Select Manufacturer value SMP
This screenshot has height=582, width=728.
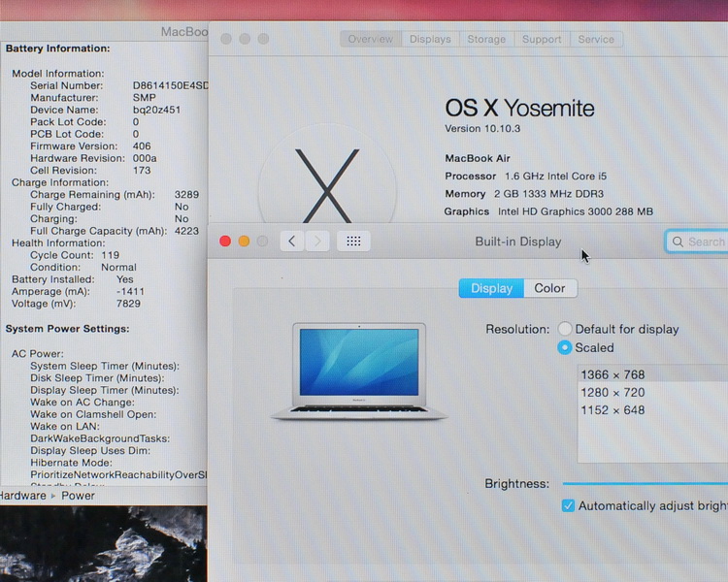[145, 98]
